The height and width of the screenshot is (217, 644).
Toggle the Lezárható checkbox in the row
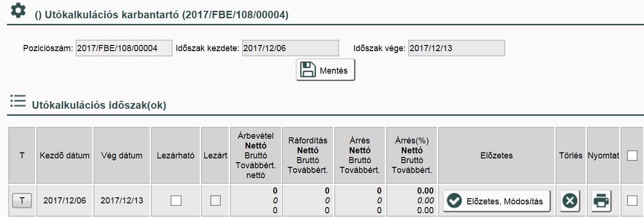(x=176, y=201)
